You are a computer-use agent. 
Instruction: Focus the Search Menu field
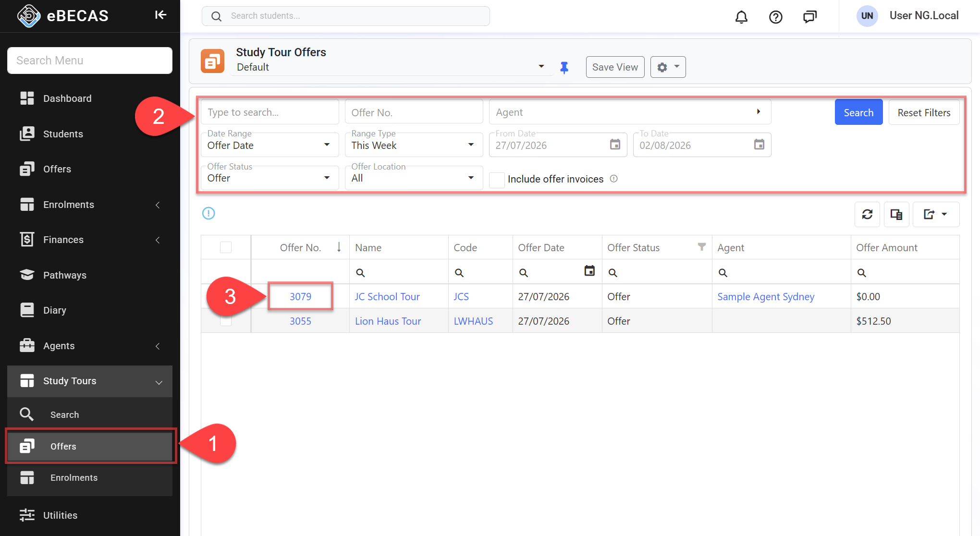[90, 61]
